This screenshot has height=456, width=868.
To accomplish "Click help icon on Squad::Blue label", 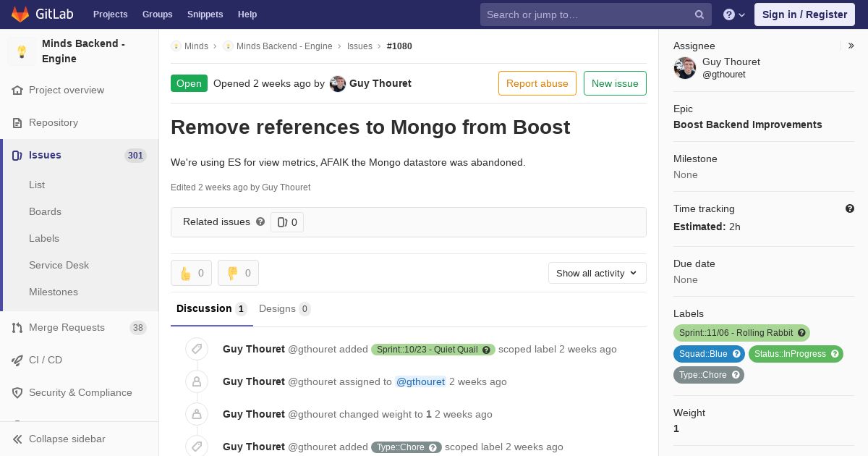I will click(x=736, y=354).
